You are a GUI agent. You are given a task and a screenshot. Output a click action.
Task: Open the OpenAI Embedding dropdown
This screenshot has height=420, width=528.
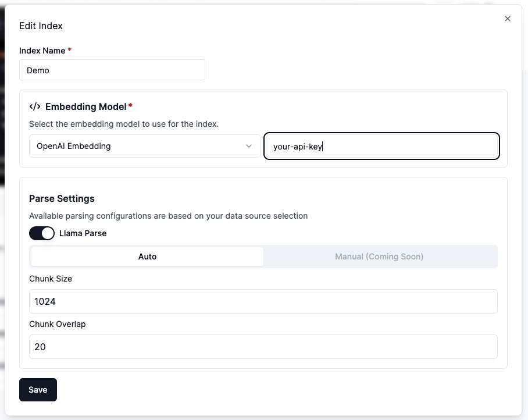145,146
